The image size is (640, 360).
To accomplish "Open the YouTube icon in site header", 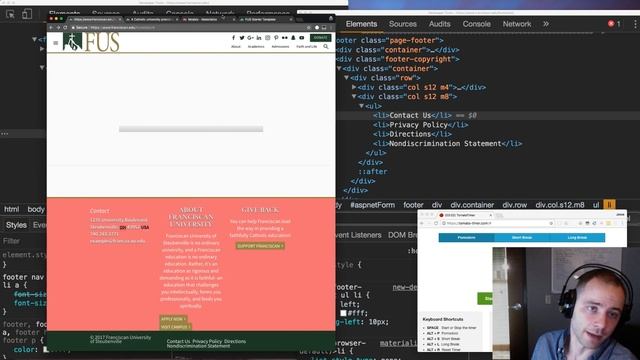I will pyautogui.click(x=302, y=38).
